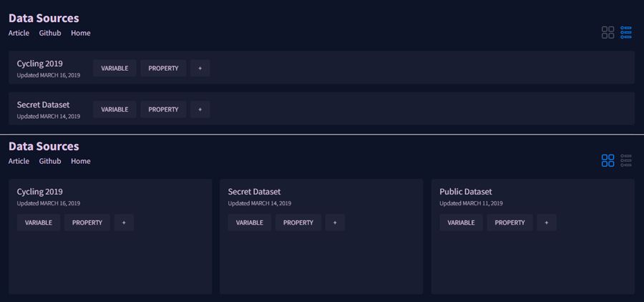Click plus button on Secret Dataset grid card
Screen dimensions: 644x302
[x=335, y=223]
